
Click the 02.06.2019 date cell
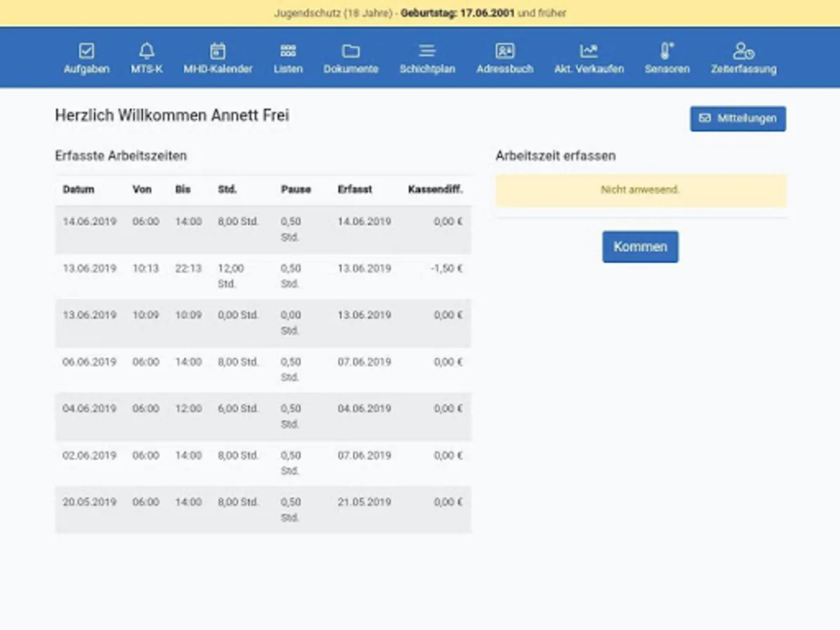coord(90,456)
